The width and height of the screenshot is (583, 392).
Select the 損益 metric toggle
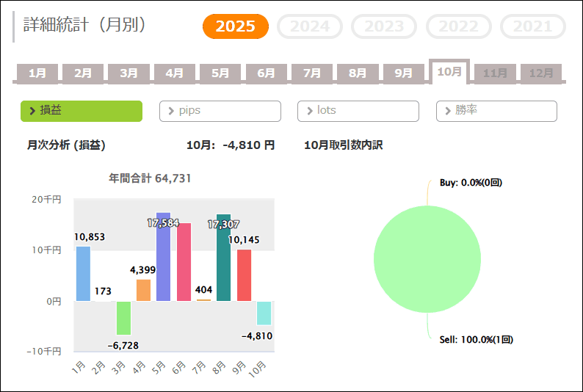(x=82, y=111)
